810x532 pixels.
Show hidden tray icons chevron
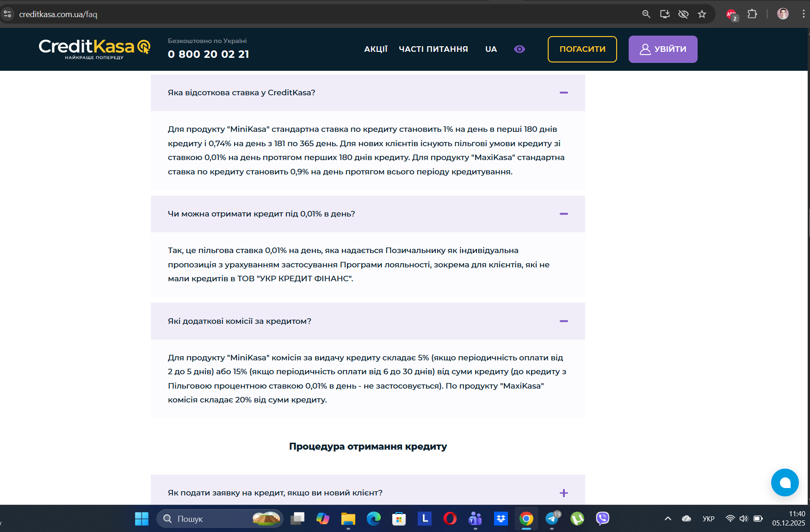(x=668, y=519)
